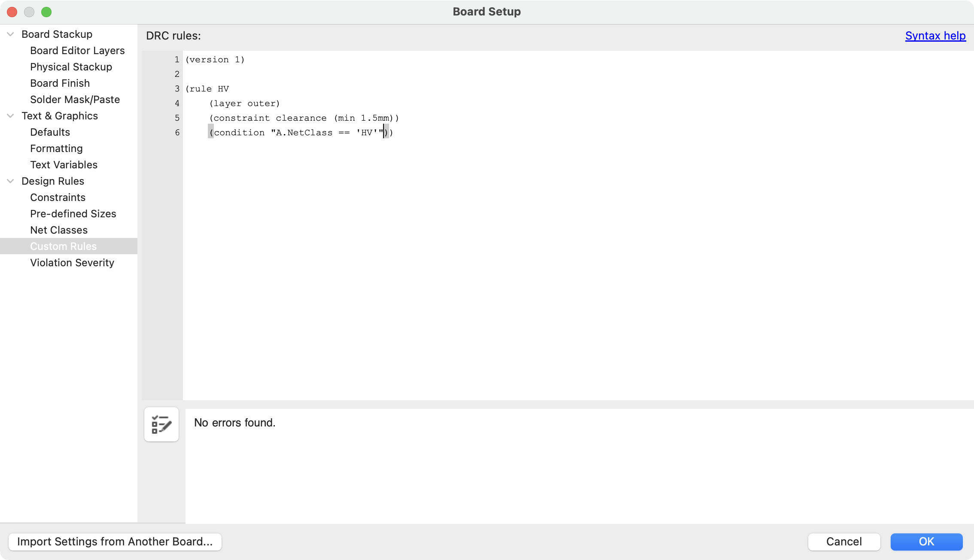This screenshot has height=560, width=974.
Task: Select the Board Finish item
Action: 60,83
